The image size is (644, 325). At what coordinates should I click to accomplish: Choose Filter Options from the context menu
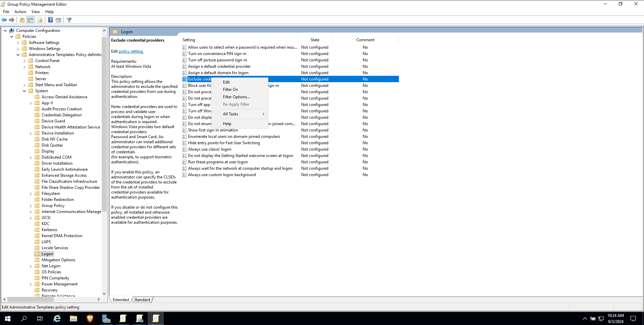pyautogui.click(x=236, y=97)
